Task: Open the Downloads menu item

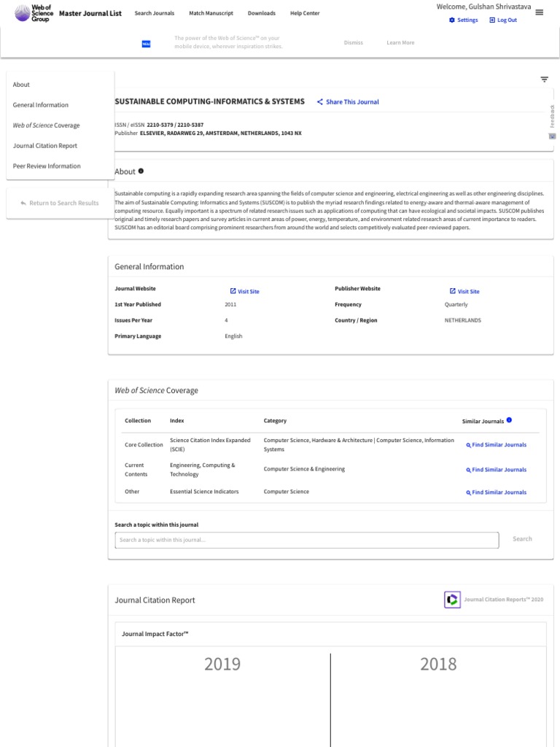Action: [x=262, y=13]
